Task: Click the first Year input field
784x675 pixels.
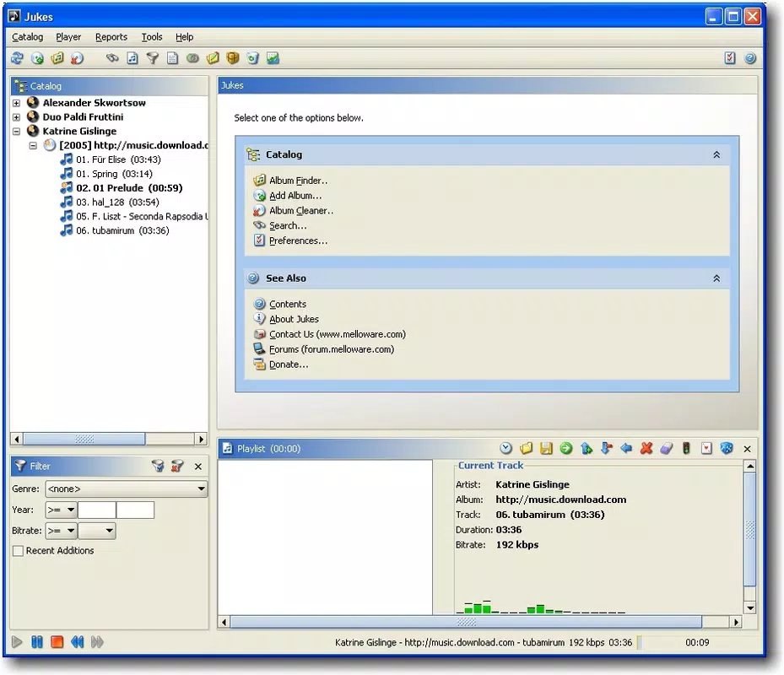Action: [x=97, y=510]
